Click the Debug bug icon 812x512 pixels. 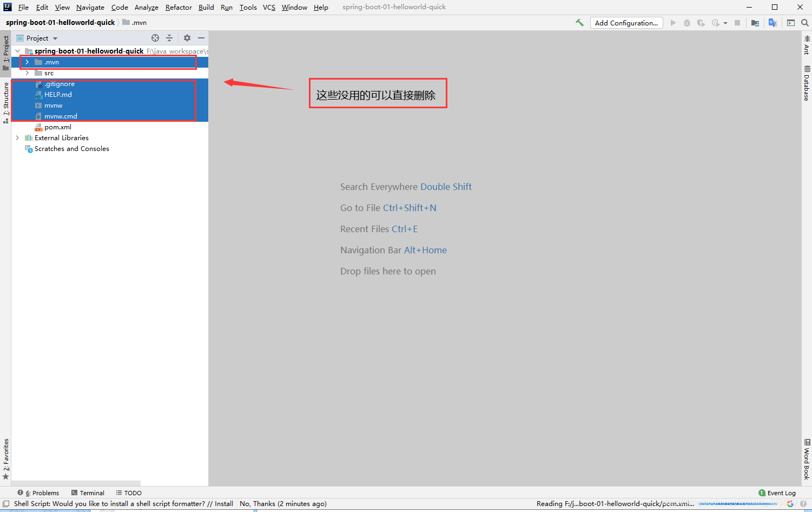[x=687, y=23]
